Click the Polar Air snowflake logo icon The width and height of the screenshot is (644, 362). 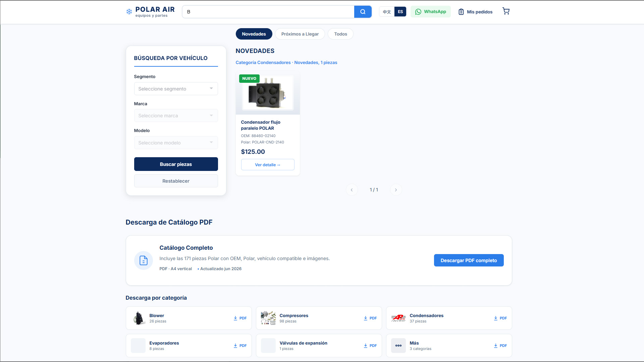point(129,12)
